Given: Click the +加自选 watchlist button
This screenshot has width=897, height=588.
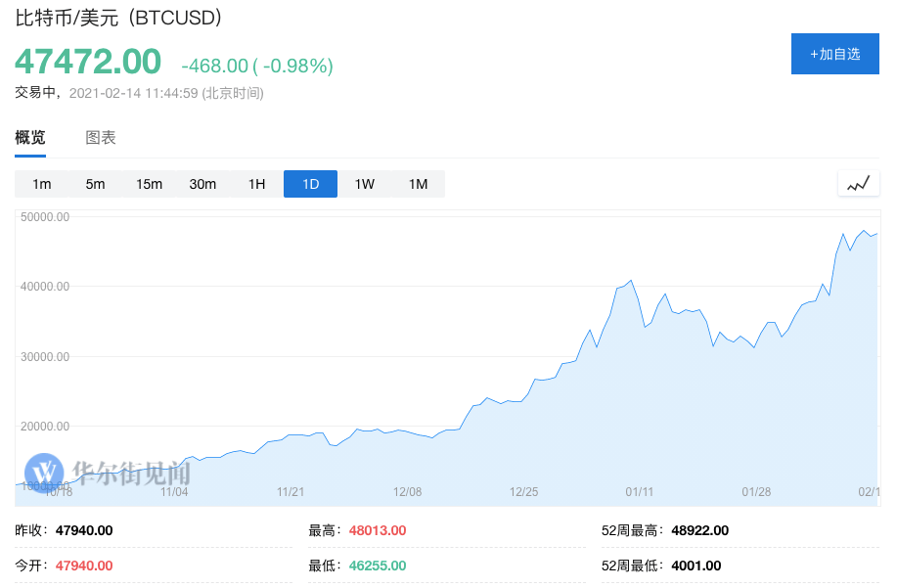Looking at the screenshot, I should point(834,54).
